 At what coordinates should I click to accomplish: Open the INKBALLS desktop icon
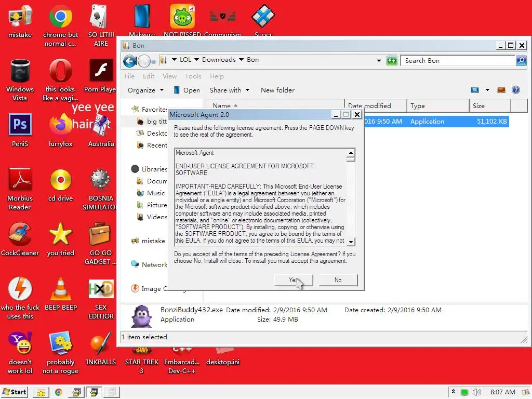click(x=101, y=349)
